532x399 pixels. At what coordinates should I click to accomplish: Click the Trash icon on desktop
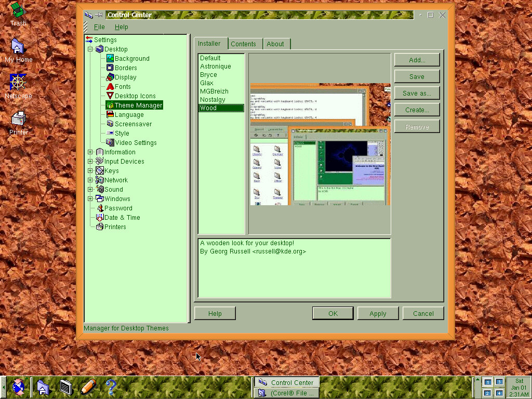tap(18, 10)
